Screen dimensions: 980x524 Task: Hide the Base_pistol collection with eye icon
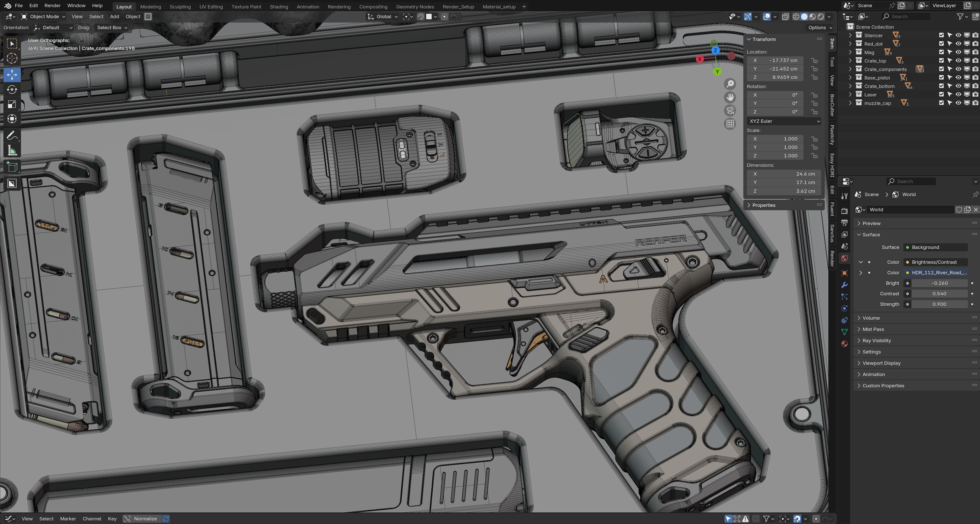click(958, 77)
